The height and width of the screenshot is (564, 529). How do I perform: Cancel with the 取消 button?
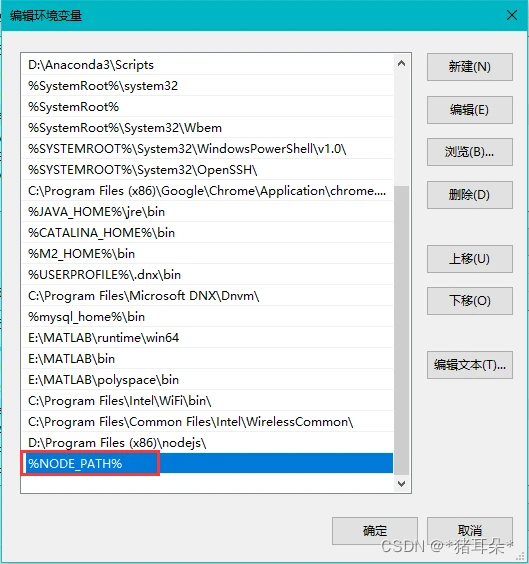click(x=470, y=531)
